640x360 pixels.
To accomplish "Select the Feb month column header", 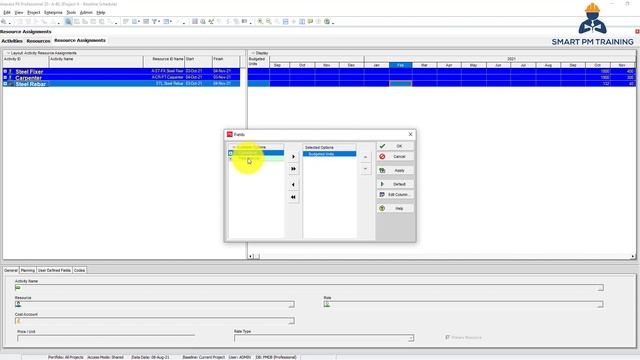I will coord(400,65).
